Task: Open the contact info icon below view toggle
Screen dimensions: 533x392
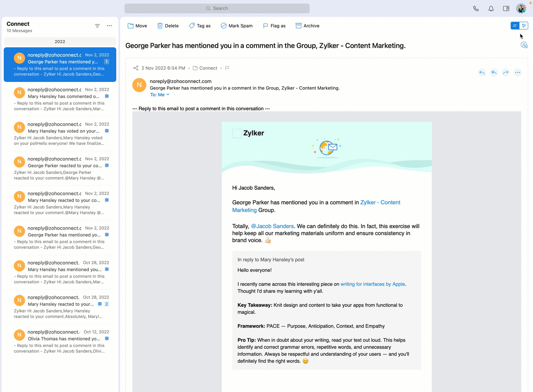Action: pos(524,45)
